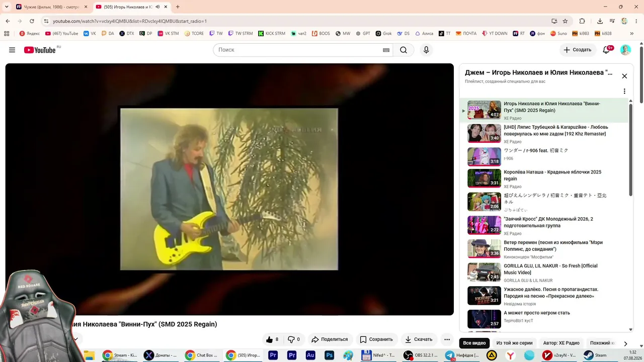644x362 pixels.
Task: Select the Автор: ХЕ Радио chip
Action: pos(561,343)
